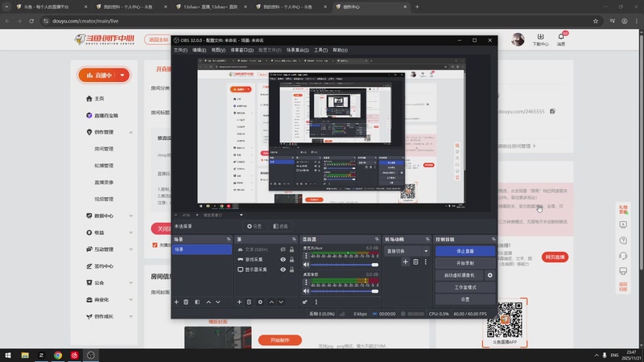The width and height of the screenshot is (644, 362).
Task: Open dropdown arrow on 直播中 button
Action: [122, 75]
